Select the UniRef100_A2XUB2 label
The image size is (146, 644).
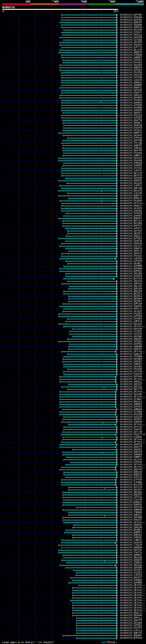[131, 366]
